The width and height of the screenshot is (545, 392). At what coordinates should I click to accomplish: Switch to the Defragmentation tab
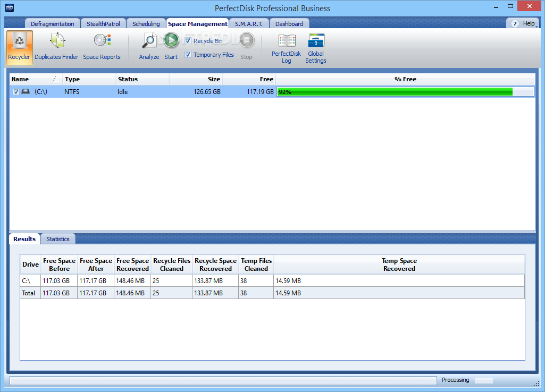(53, 23)
